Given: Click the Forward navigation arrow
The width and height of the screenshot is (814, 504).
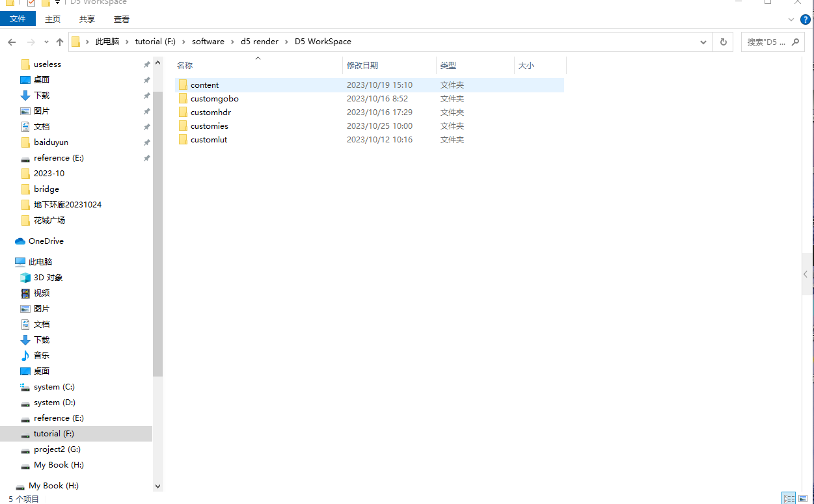Looking at the screenshot, I should pyautogui.click(x=30, y=42).
